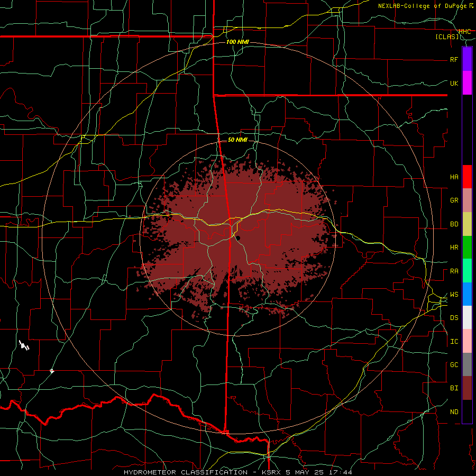Click the RF legend label

tap(454, 59)
